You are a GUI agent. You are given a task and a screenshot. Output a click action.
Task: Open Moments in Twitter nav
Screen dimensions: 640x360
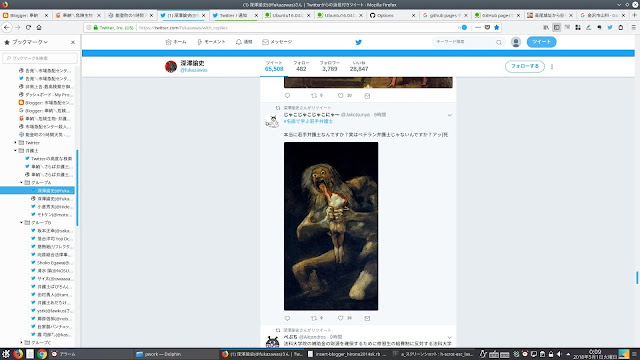click(211, 42)
